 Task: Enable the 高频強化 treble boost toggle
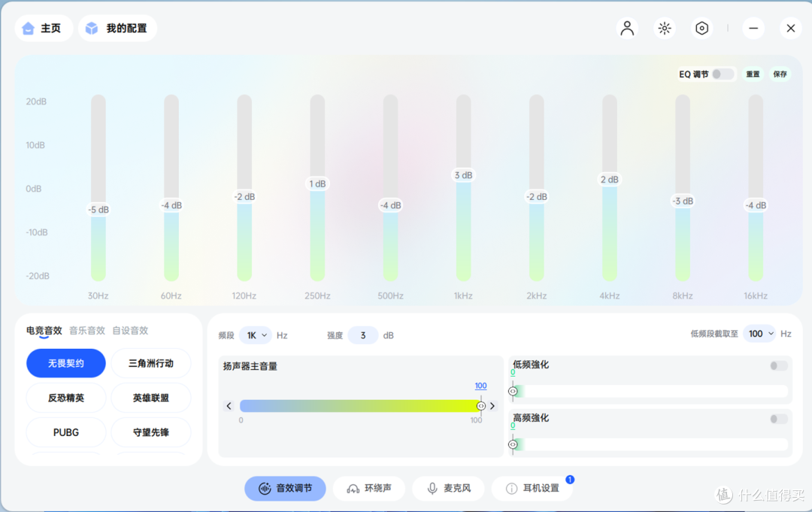tap(778, 419)
